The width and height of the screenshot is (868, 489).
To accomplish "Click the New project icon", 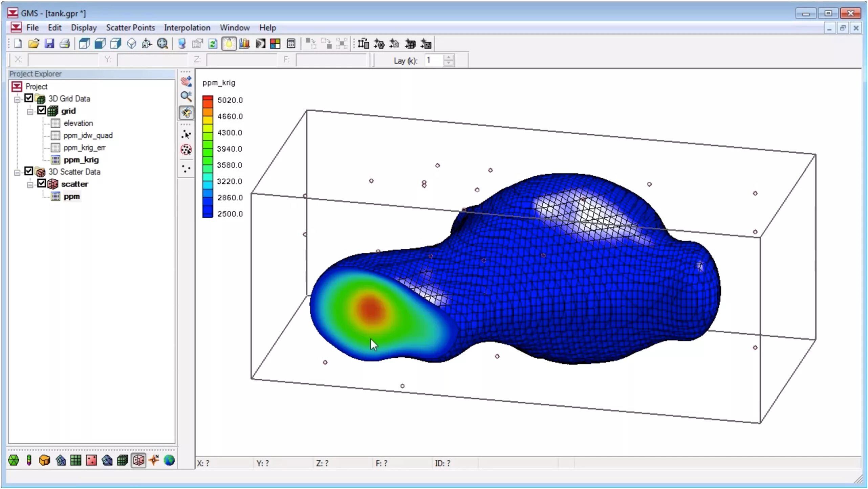I will [x=18, y=44].
